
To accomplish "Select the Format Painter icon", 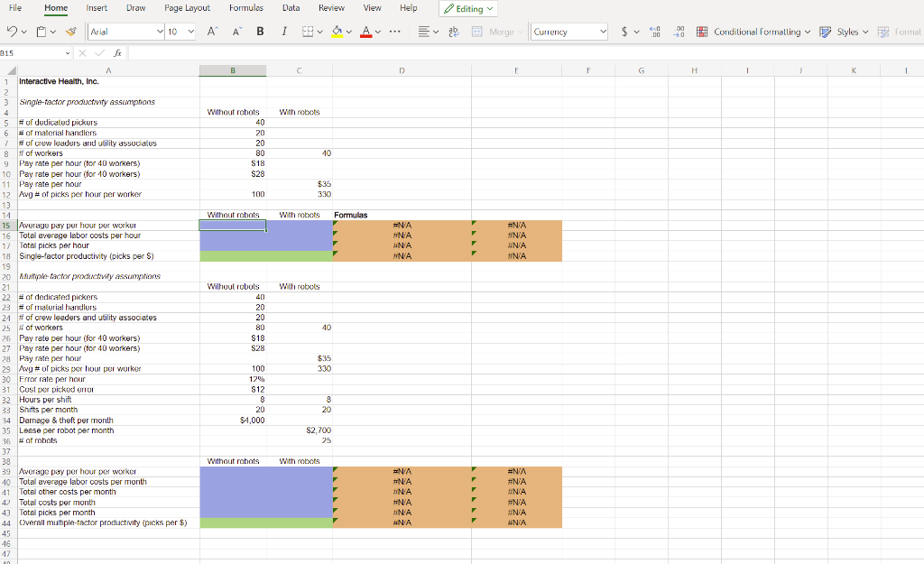I will tap(69, 31).
